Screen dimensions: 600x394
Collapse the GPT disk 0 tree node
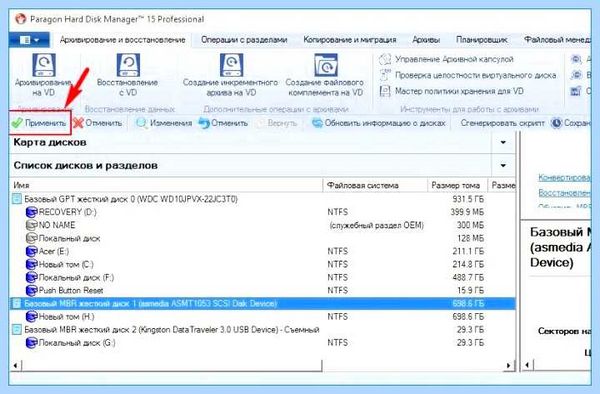(16, 199)
